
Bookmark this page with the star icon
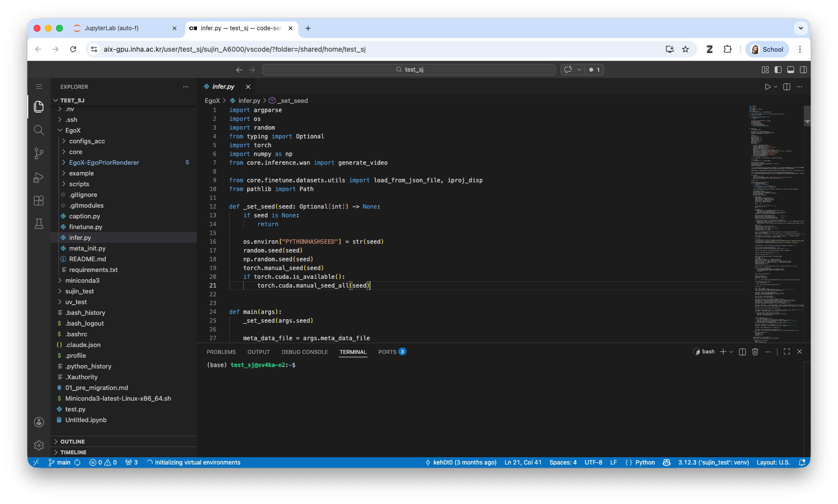685,49
